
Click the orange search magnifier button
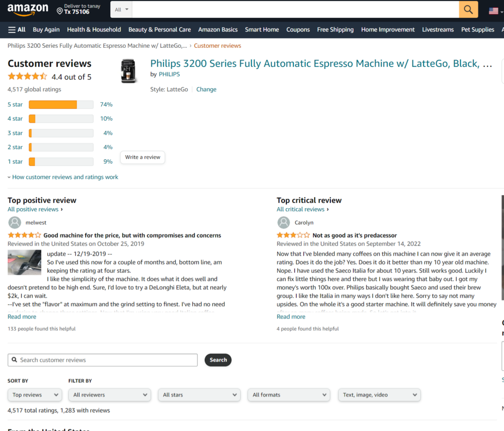click(x=469, y=10)
